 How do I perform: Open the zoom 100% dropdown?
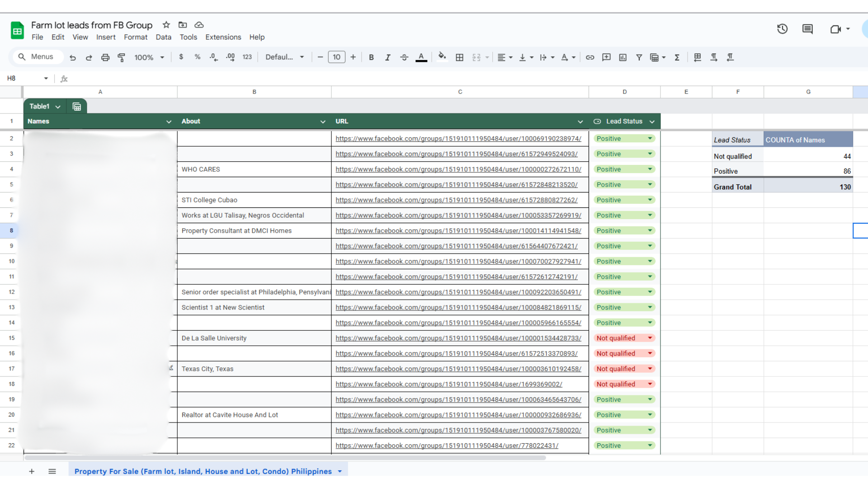click(149, 57)
